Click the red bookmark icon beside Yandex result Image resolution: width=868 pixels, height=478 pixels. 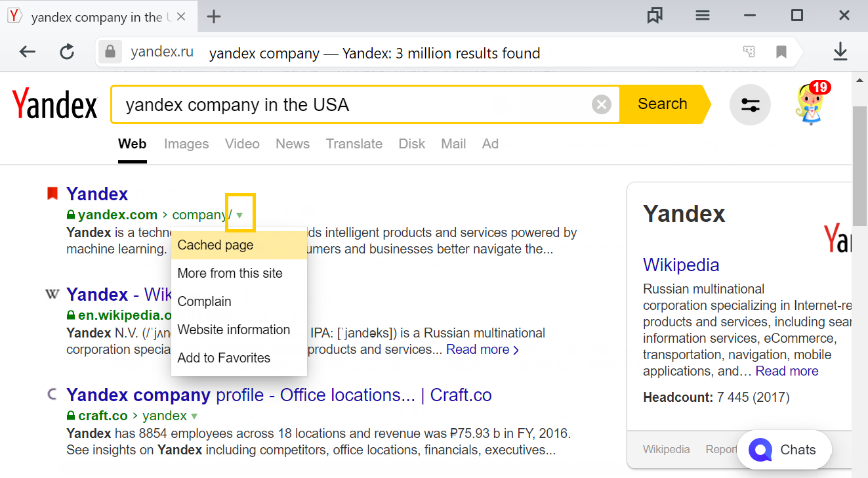click(52, 194)
